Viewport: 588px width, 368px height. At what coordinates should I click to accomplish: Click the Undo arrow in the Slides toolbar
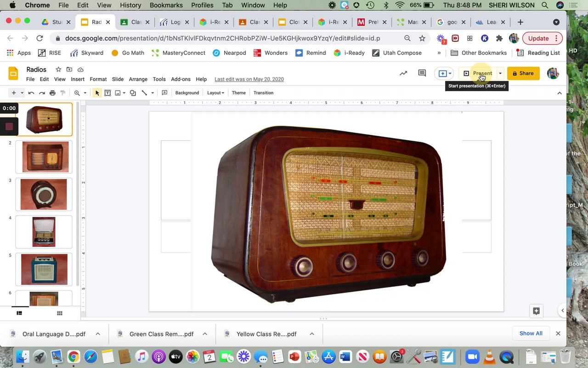click(x=31, y=93)
